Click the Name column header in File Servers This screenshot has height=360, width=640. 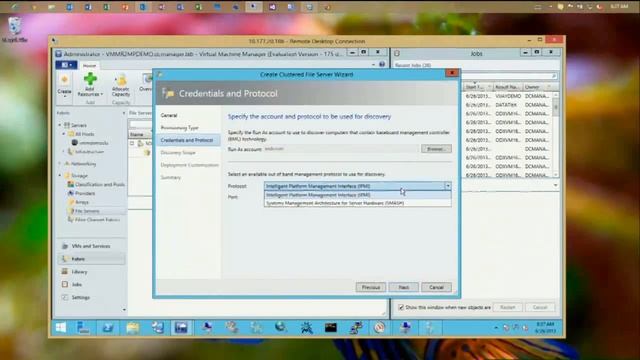(140, 134)
